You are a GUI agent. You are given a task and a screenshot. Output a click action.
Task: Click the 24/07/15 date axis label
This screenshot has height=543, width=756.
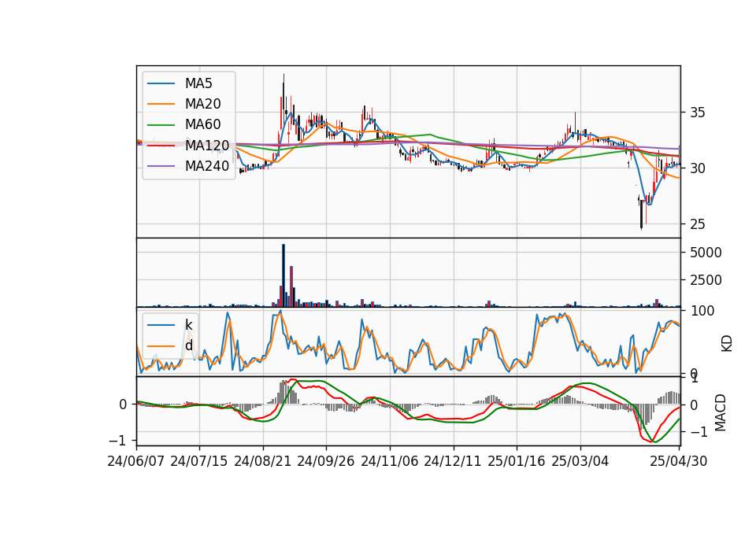tap(198, 461)
